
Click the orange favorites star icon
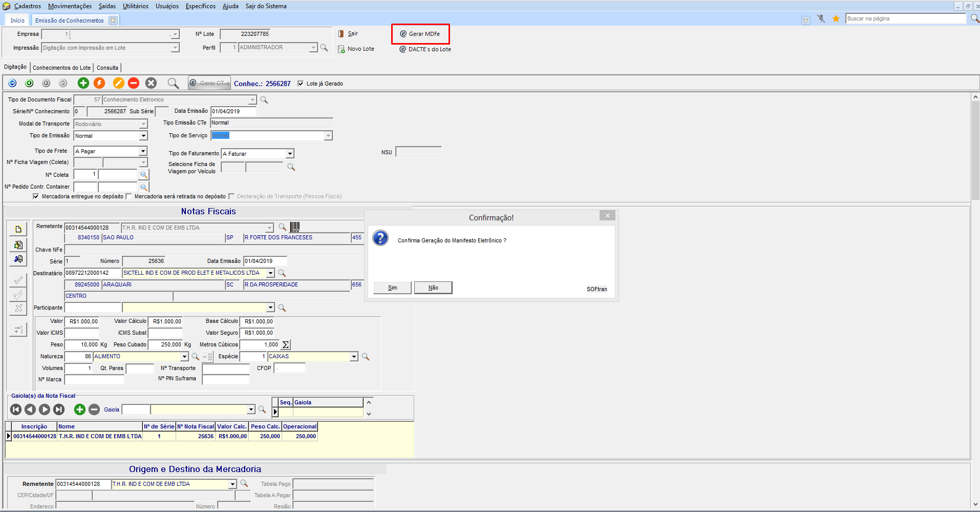(836, 19)
